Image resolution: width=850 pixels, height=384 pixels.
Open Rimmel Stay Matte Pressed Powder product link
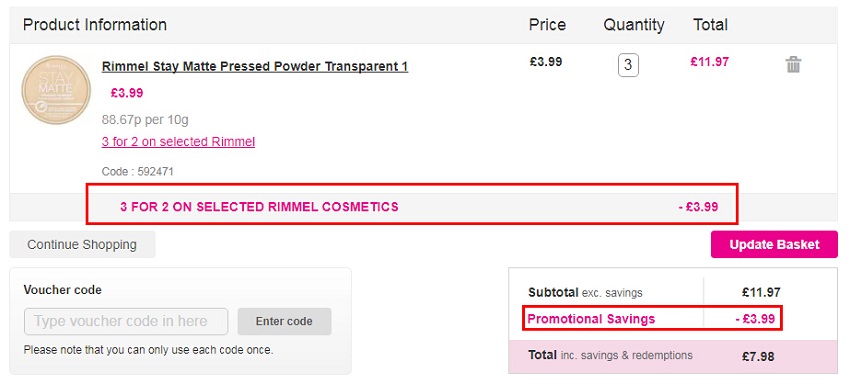point(255,66)
